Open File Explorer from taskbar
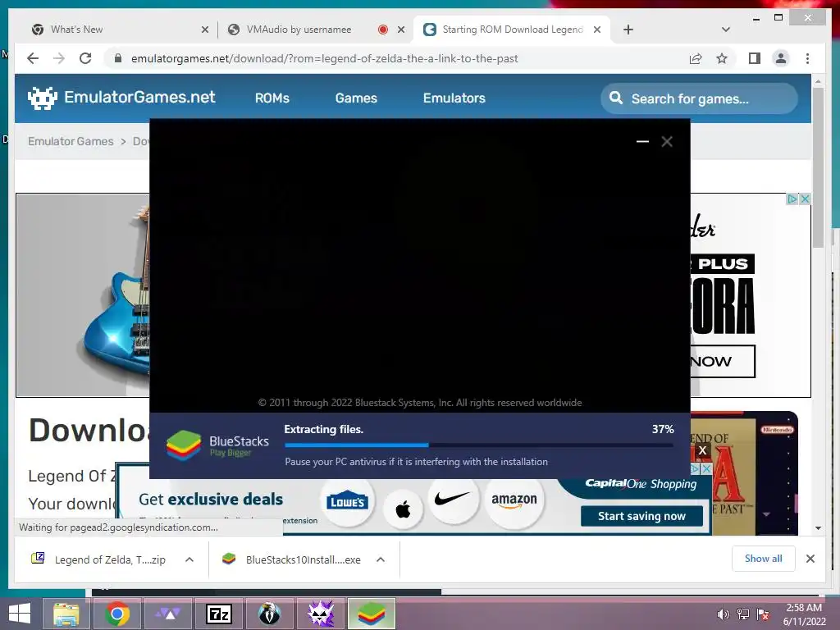The height and width of the screenshot is (630, 840). (66, 614)
